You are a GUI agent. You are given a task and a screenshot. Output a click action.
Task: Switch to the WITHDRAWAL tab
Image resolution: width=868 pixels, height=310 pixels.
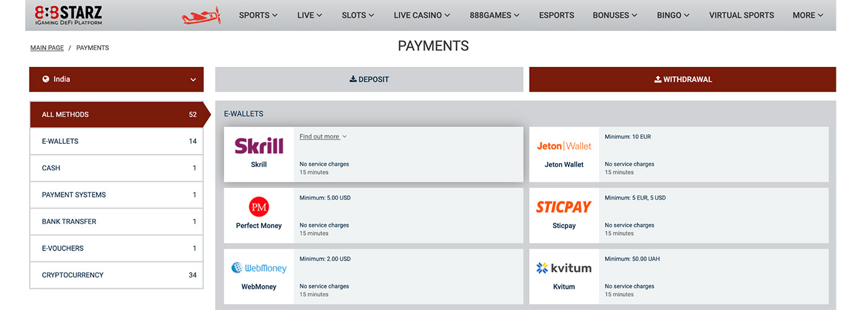(x=683, y=79)
